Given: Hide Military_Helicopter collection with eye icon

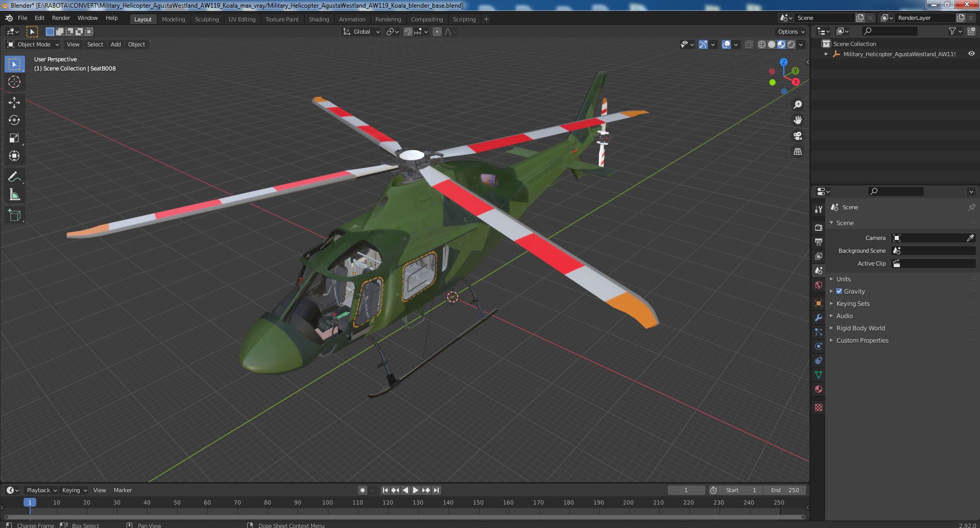Looking at the screenshot, I should 971,54.
